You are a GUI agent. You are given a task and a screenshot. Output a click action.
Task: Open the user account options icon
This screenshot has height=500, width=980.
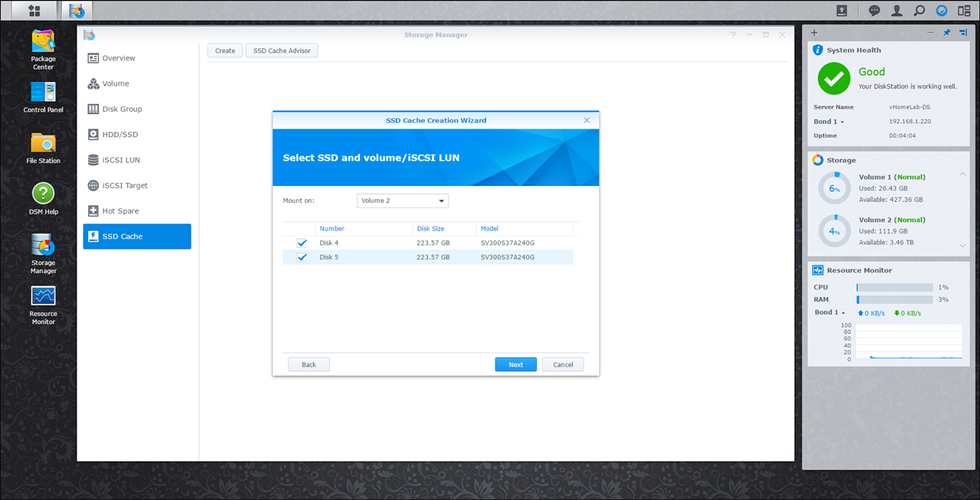click(897, 11)
